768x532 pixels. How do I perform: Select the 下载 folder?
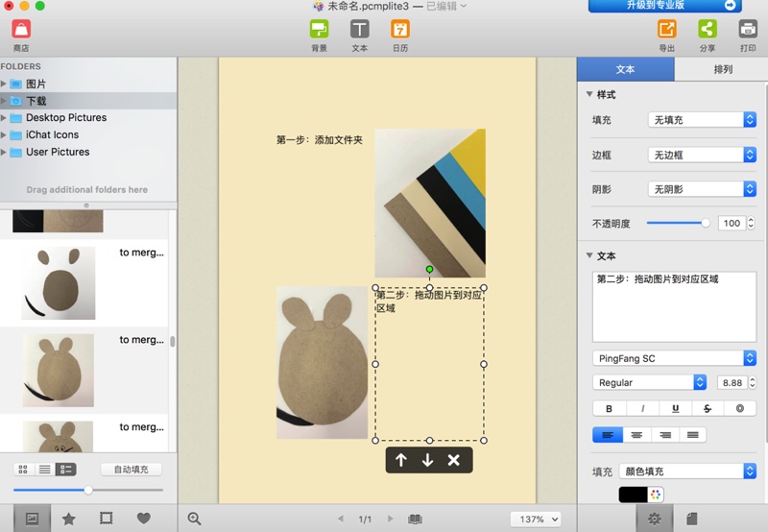pos(88,101)
